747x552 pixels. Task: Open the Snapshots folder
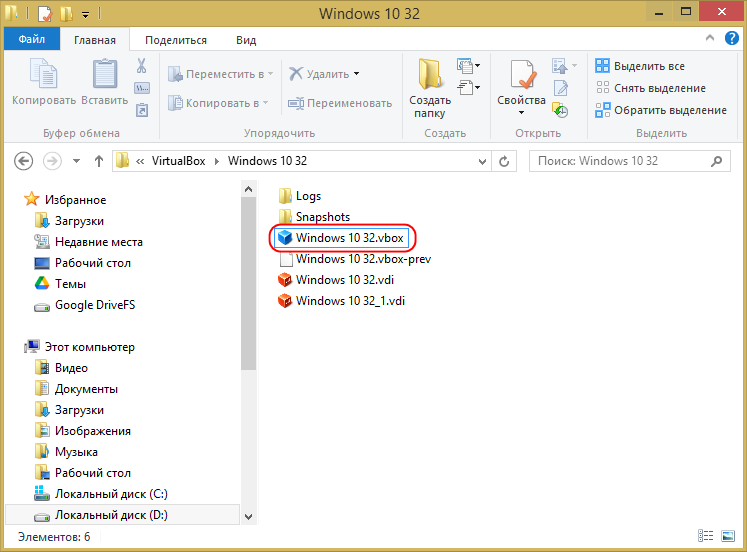pyautogui.click(x=314, y=217)
